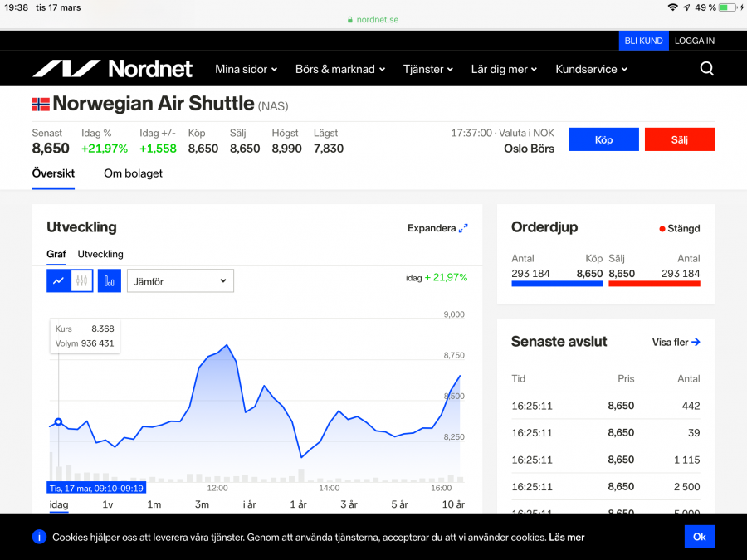Open the search magnifier icon
The width and height of the screenshot is (747, 560).
coord(706,69)
